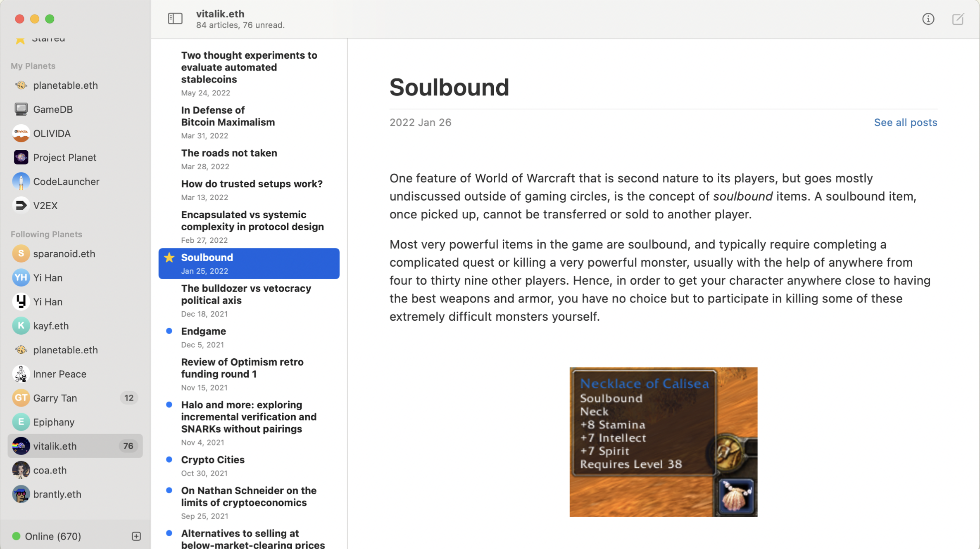
Task: Open How do trusted setups work? article
Action: (x=249, y=190)
